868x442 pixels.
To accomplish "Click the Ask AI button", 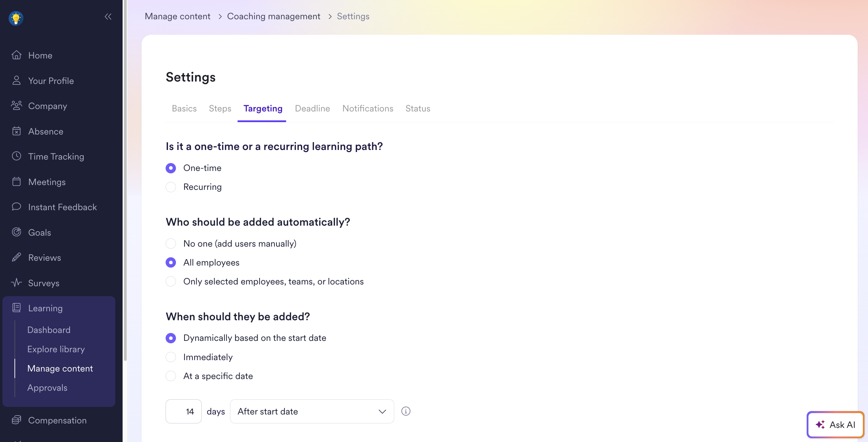I will click(835, 425).
